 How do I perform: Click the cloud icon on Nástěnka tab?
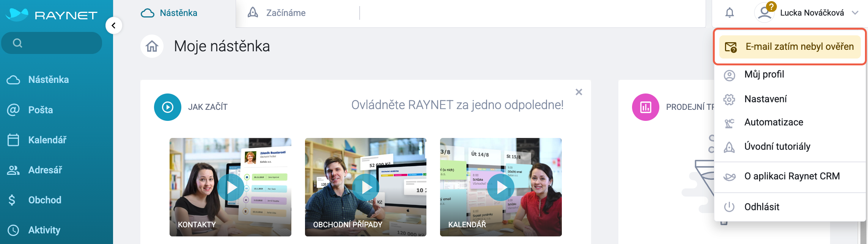pyautogui.click(x=148, y=13)
